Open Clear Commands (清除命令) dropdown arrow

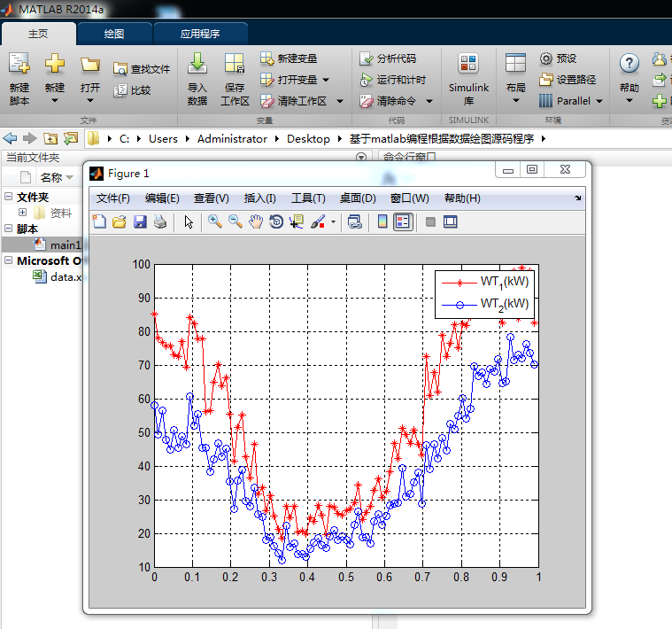click(x=429, y=101)
